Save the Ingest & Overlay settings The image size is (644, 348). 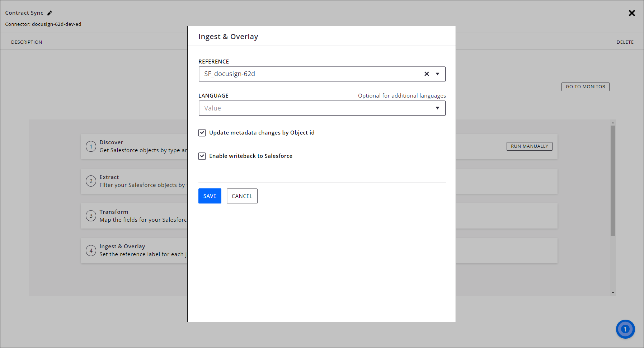[210, 196]
